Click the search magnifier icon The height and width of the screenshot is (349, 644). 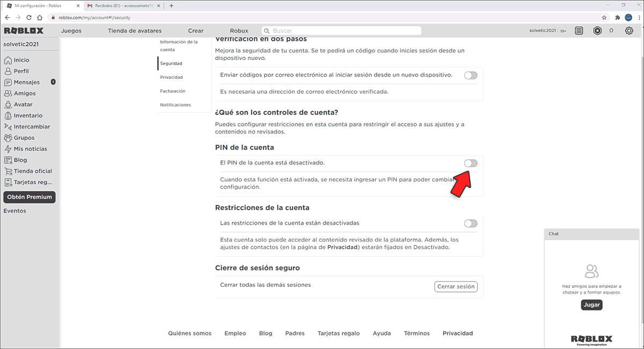click(267, 31)
